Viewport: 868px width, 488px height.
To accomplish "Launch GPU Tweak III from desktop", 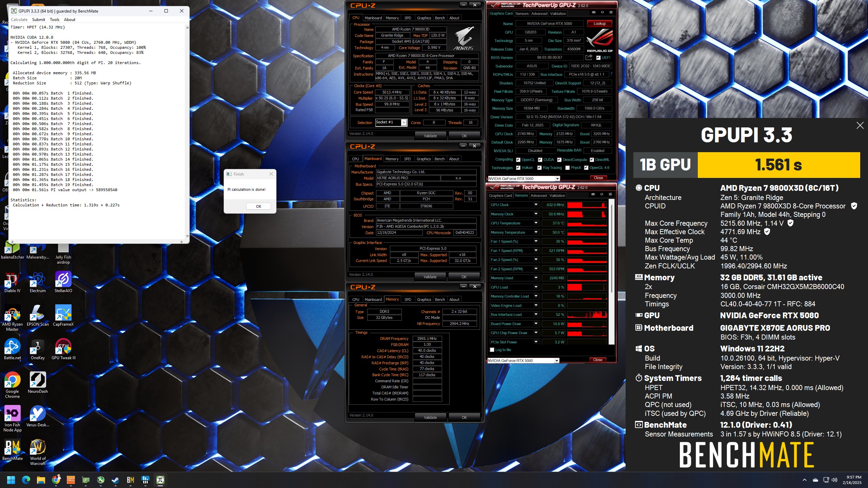I will (x=63, y=349).
